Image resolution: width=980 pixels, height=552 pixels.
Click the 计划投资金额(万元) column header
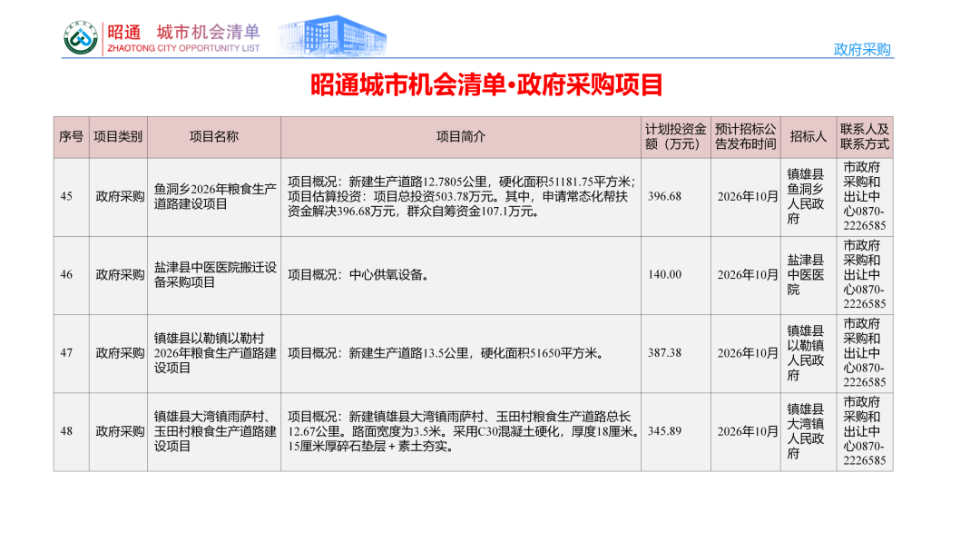[x=676, y=137]
